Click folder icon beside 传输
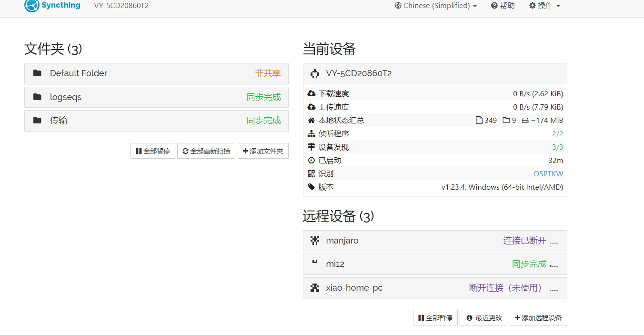Viewport: 644px width, 335px height. coord(37,120)
